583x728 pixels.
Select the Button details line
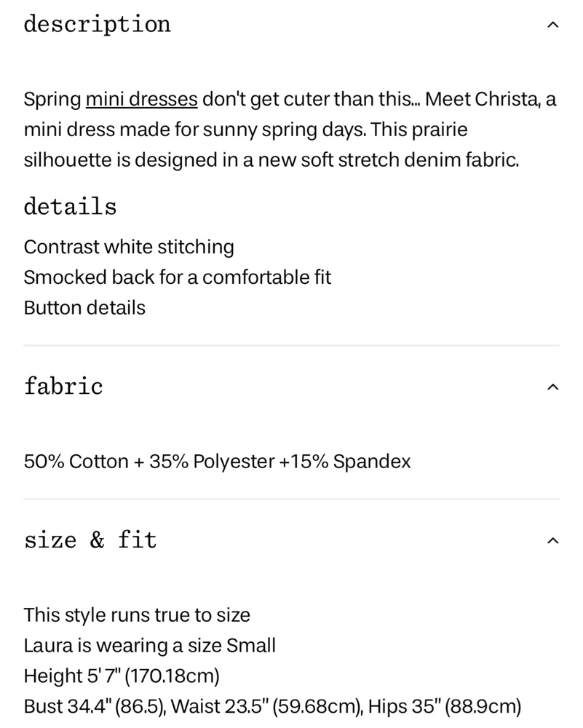click(84, 308)
